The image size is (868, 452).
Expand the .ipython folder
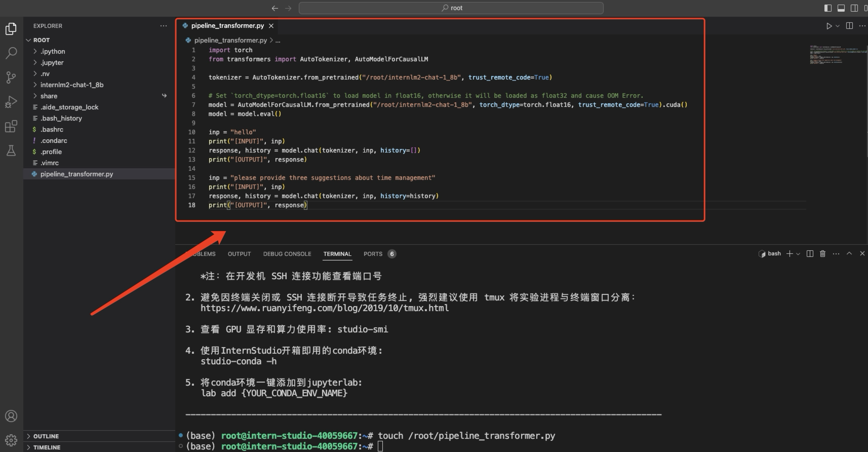(x=99, y=51)
